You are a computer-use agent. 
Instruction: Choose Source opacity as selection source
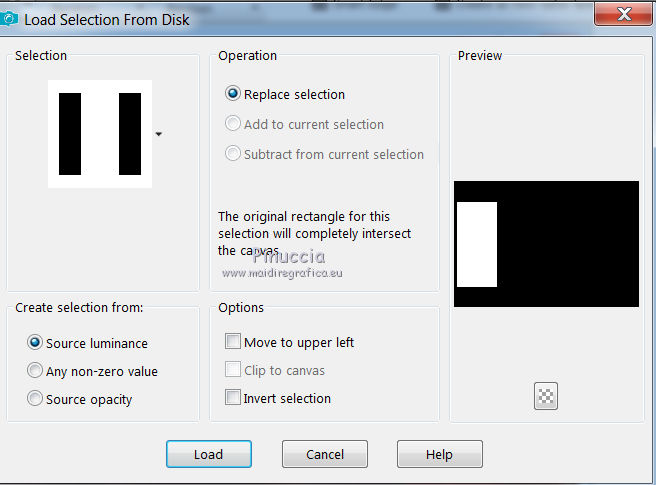[x=35, y=399]
